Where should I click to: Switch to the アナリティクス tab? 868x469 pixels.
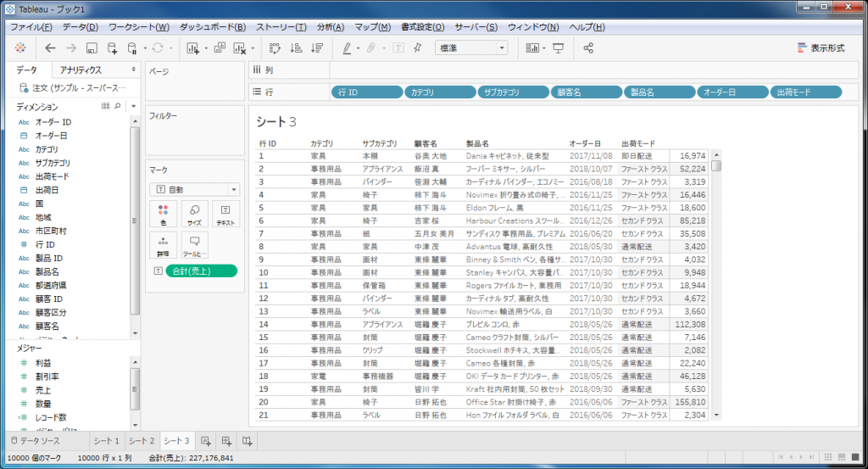point(81,70)
